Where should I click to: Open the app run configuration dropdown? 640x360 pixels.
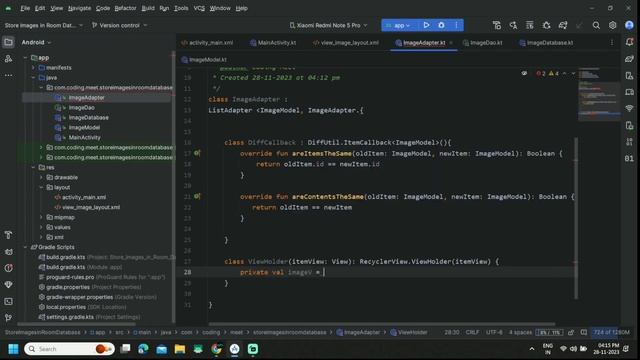point(398,25)
